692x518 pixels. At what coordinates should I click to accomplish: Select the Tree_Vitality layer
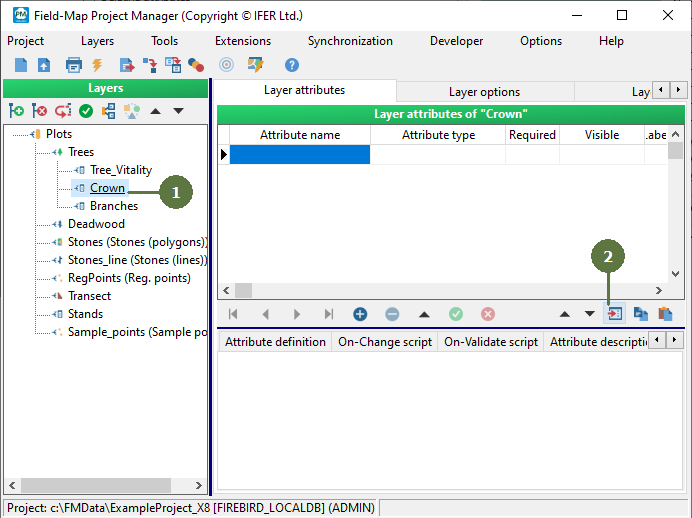click(x=120, y=170)
